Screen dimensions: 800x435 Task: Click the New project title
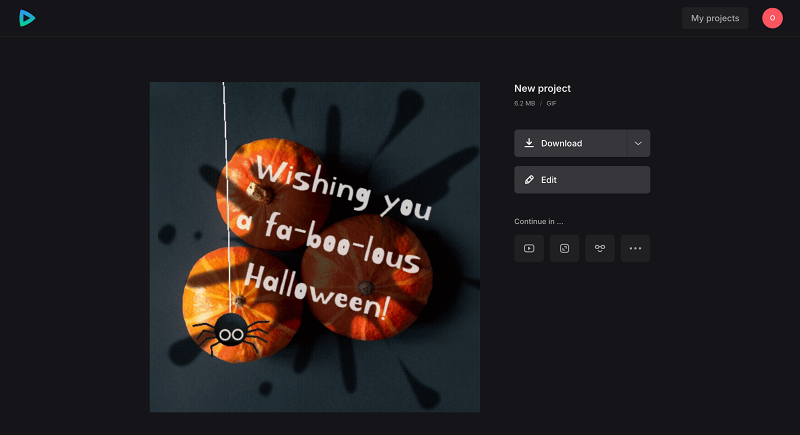point(542,89)
